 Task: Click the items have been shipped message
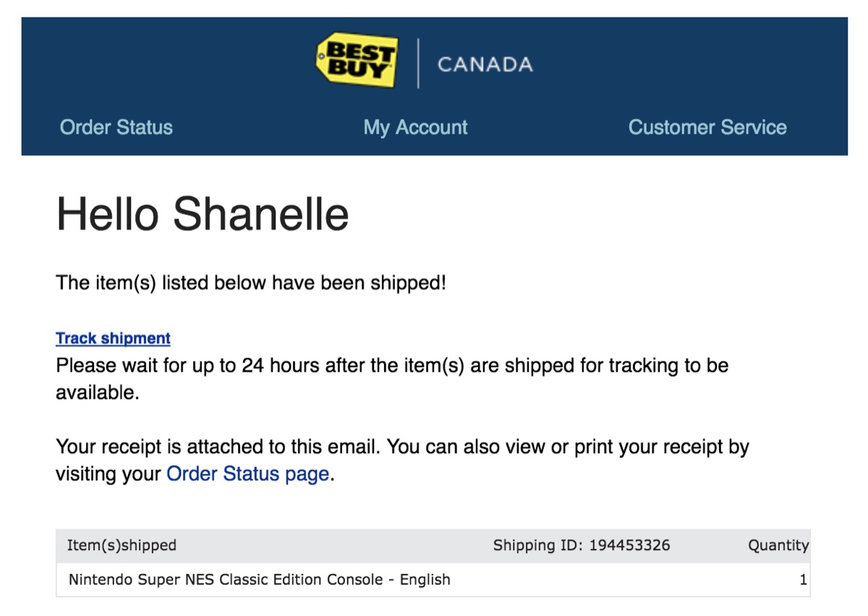coord(251,282)
